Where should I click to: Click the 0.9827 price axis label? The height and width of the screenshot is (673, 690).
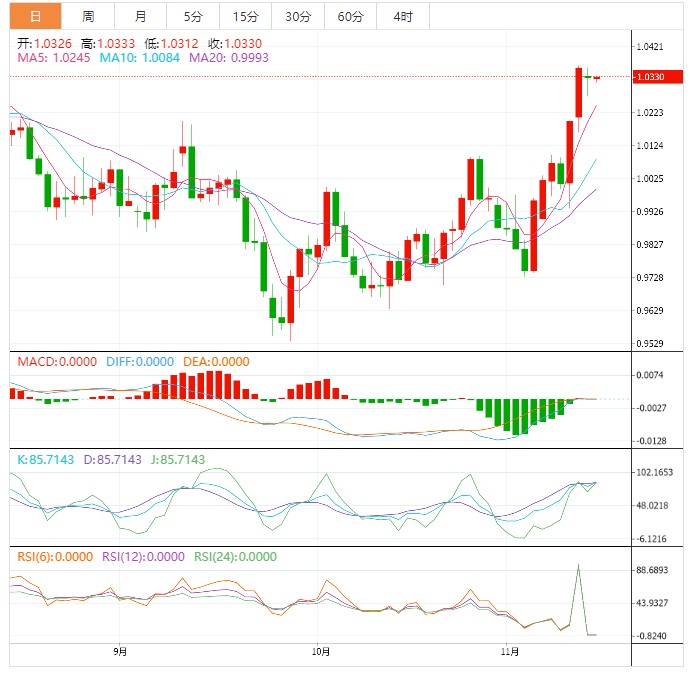coord(650,245)
